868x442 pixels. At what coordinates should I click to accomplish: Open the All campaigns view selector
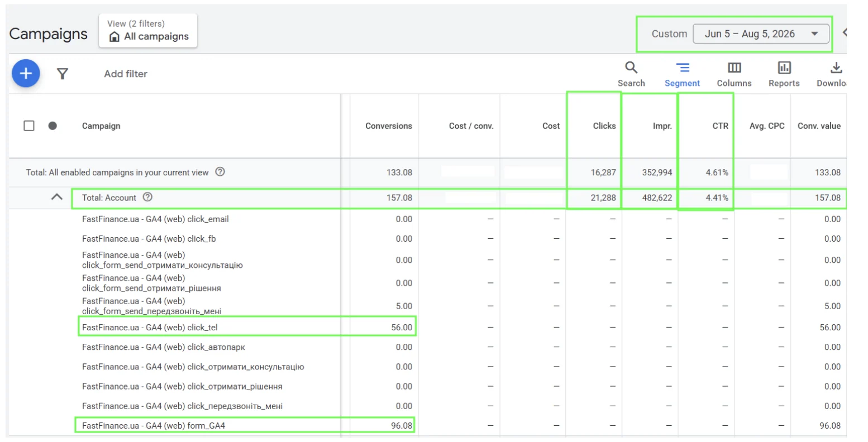click(x=148, y=31)
